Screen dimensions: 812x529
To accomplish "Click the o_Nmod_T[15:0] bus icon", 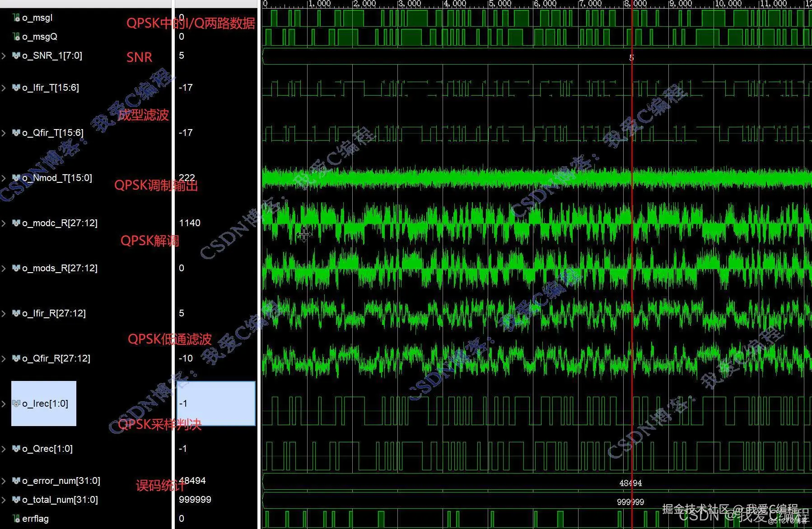I will pyautogui.click(x=16, y=178).
